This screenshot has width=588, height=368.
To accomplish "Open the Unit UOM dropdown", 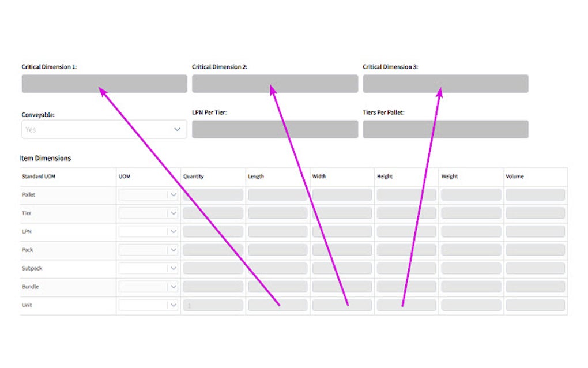I will pos(149,305).
